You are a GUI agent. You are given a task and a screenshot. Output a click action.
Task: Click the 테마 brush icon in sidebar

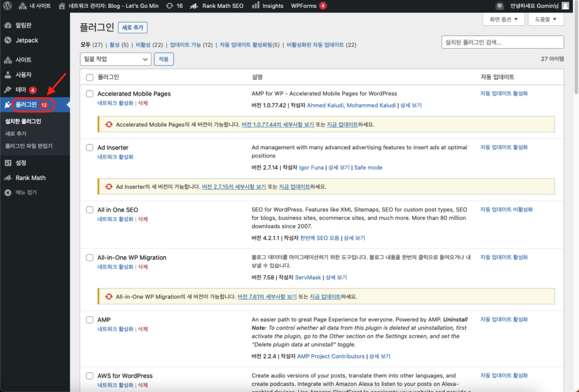point(8,89)
